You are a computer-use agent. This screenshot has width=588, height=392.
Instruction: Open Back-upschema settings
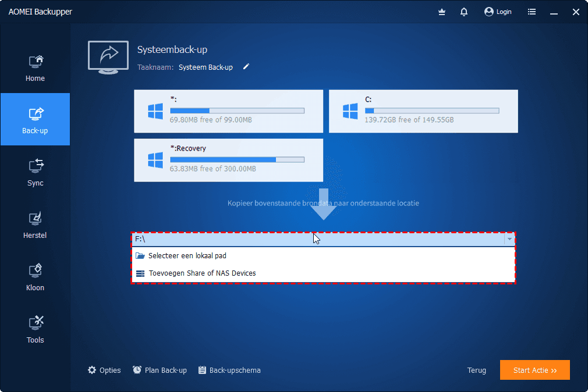pos(229,370)
